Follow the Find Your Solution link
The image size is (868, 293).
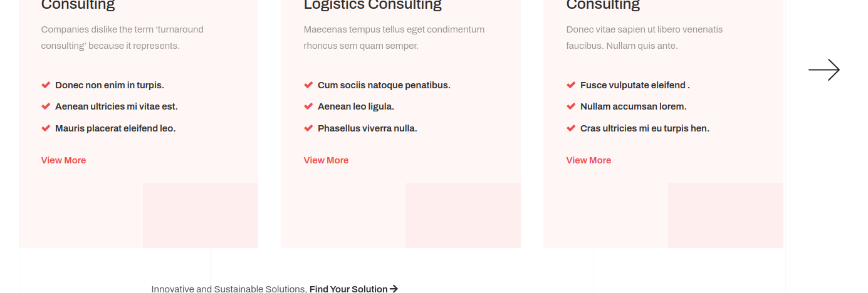[x=348, y=289]
